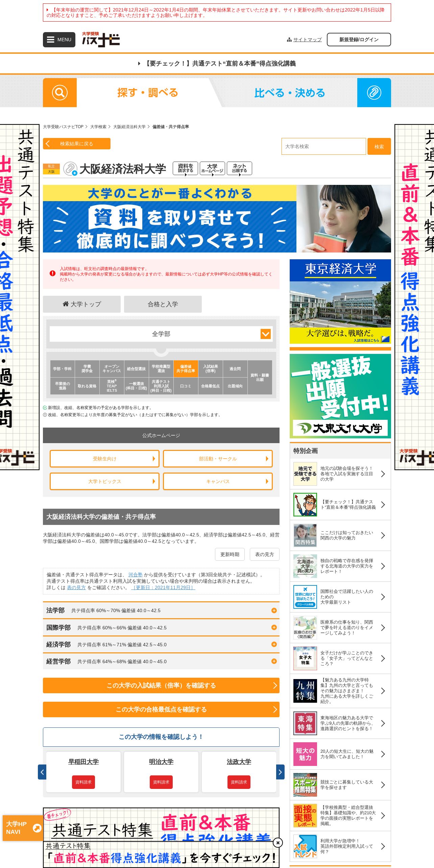Select オープンキャンパス menu cell

pos(112,369)
